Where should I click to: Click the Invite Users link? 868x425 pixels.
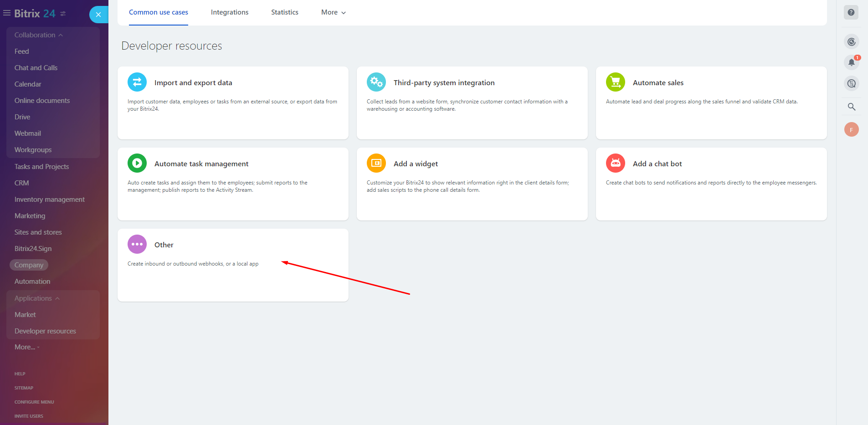tap(29, 416)
